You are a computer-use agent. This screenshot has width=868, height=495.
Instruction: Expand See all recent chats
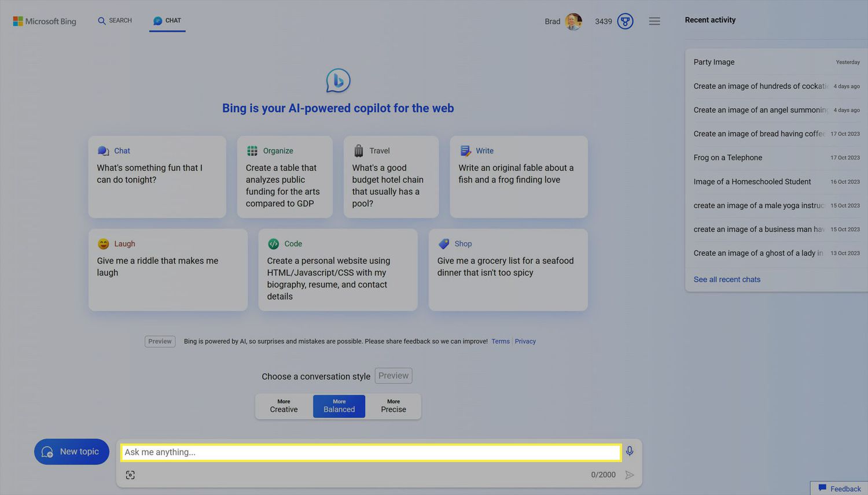(727, 279)
